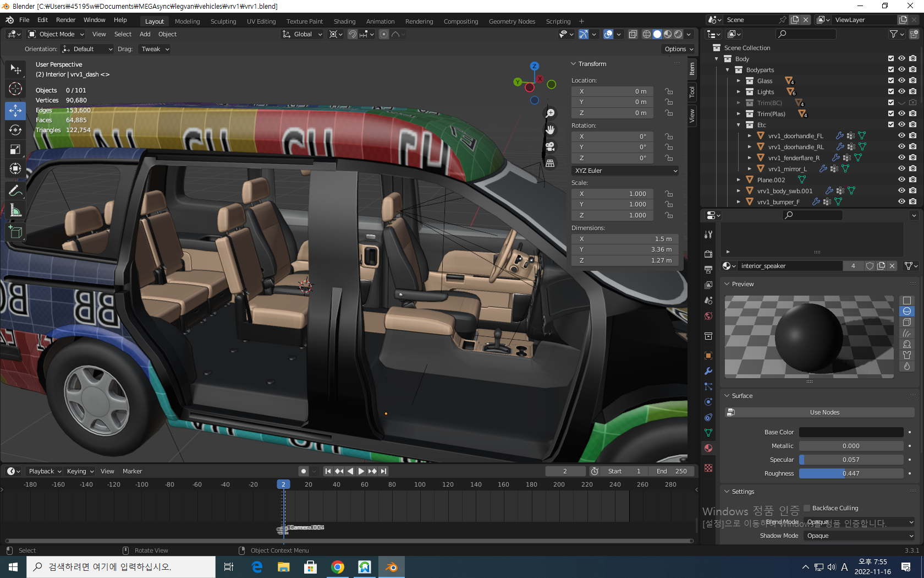Viewport: 924px width, 578px height.
Task: Click the Add Cube tool
Action: pos(15,232)
